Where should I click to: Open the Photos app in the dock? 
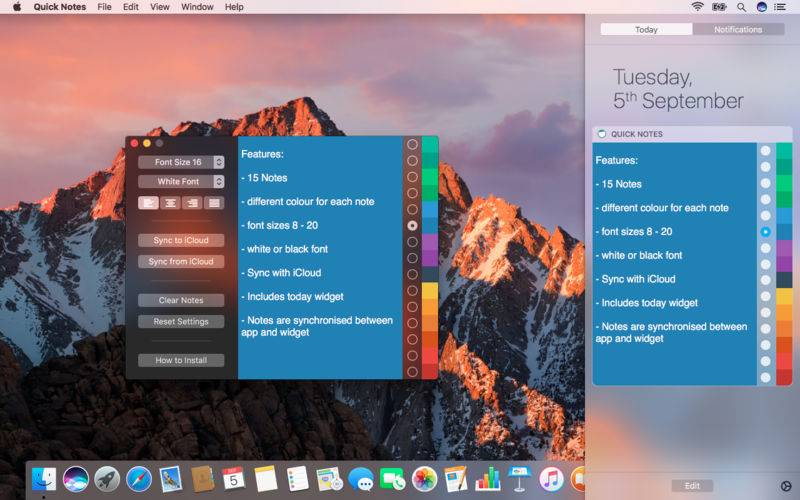pyautogui.click(x=424, y=479)
